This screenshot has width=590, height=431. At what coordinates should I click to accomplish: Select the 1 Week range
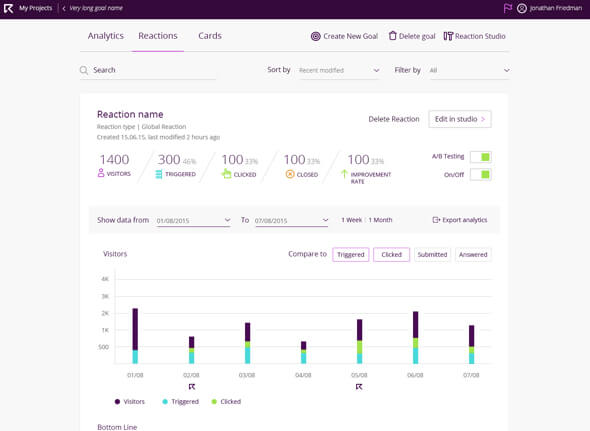click(351, 220)
